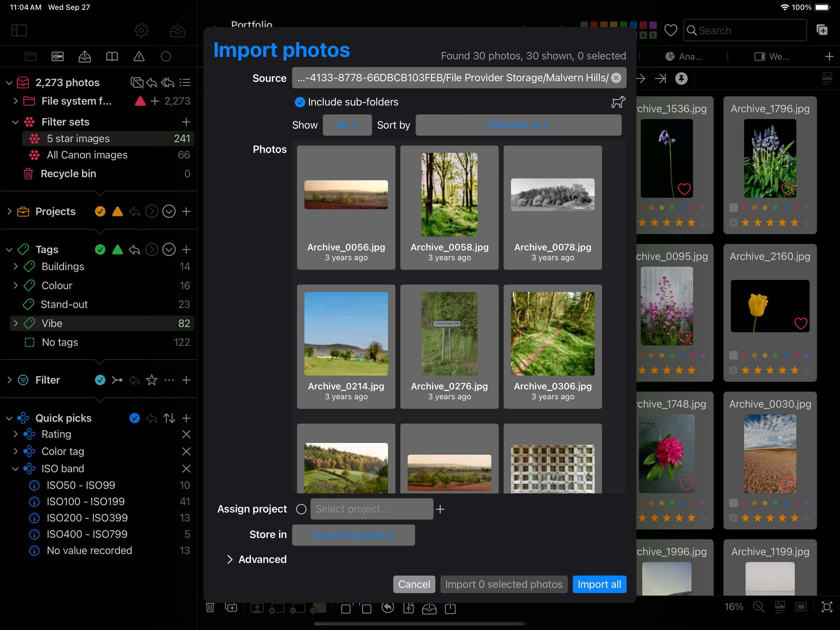Select the ISO100 - ISO199 band
This screenshot has height=630, width=840.
[x=108, y=501]
